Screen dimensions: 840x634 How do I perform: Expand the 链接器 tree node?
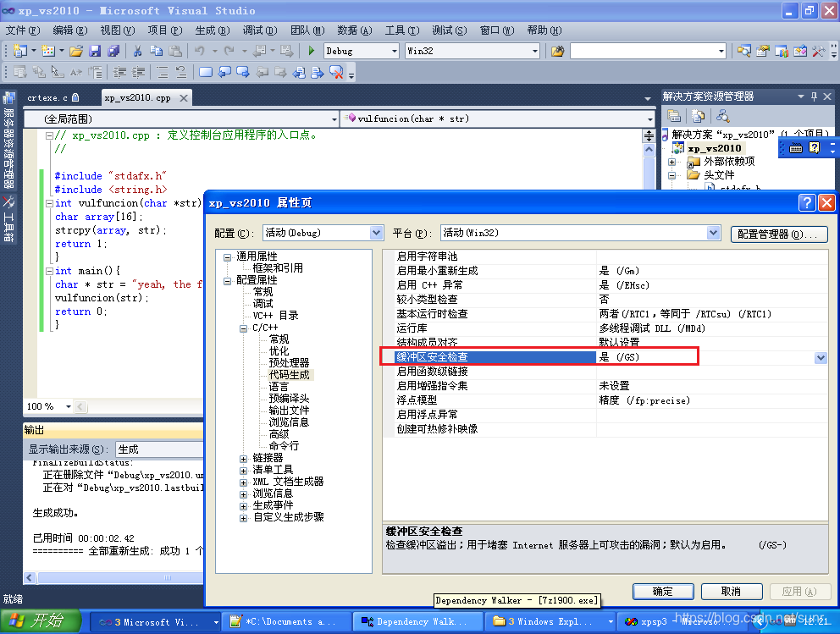coord(243,459)
